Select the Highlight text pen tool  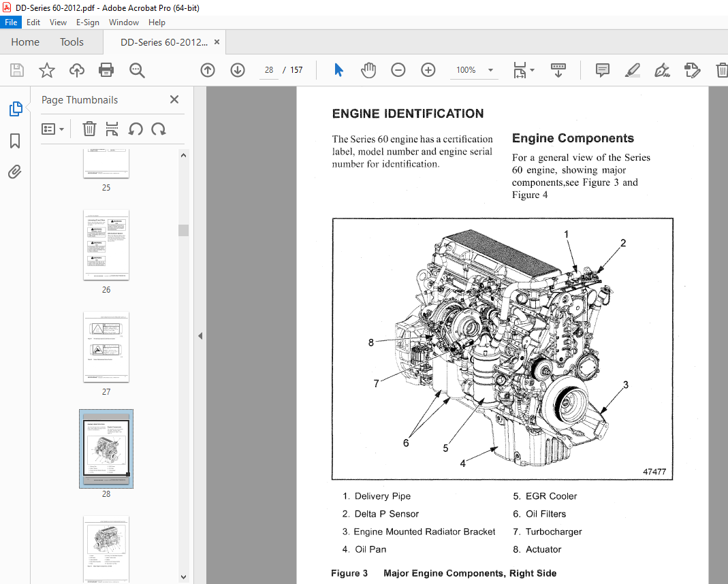[x=633, y=70]
